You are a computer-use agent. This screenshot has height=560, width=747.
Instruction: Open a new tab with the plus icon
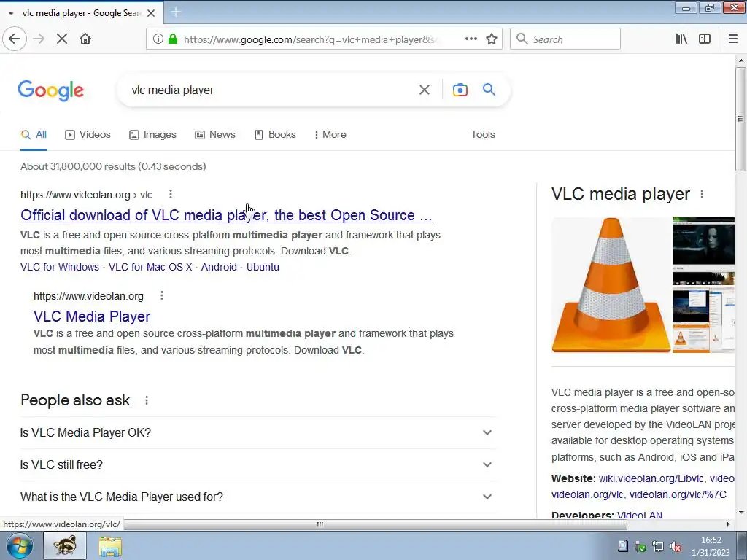tap(176, 12)
